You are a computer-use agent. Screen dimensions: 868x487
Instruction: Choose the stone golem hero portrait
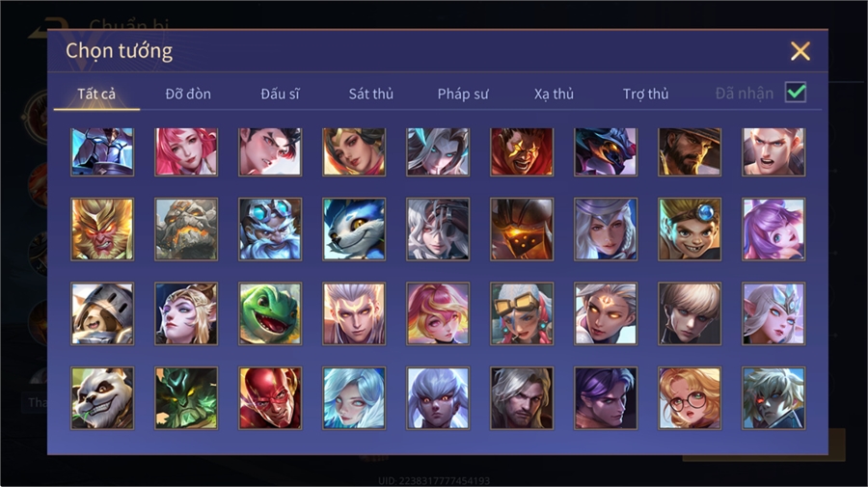186,230
